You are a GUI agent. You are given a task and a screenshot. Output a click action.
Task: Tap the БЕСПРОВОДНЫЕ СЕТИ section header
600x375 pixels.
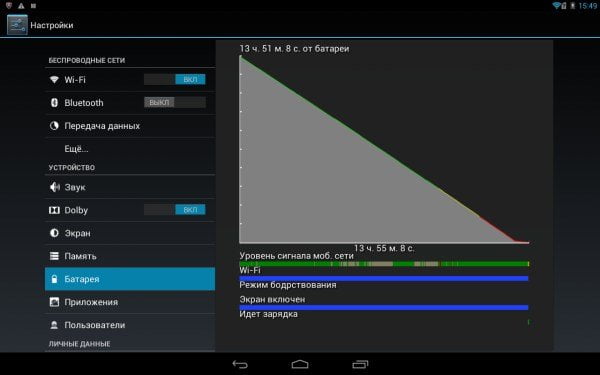87,60
